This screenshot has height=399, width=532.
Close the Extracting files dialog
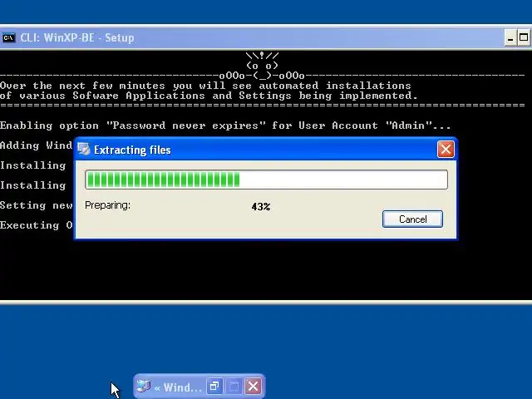coord(446,150)
